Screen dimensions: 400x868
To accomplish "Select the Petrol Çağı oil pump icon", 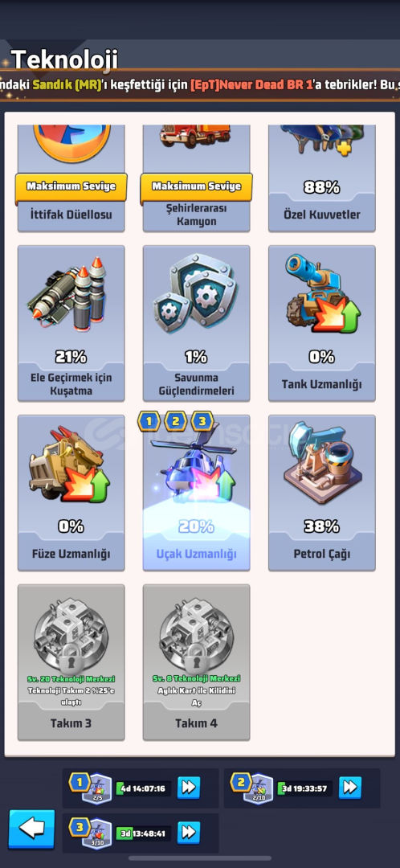I will [x=322, y=463].
